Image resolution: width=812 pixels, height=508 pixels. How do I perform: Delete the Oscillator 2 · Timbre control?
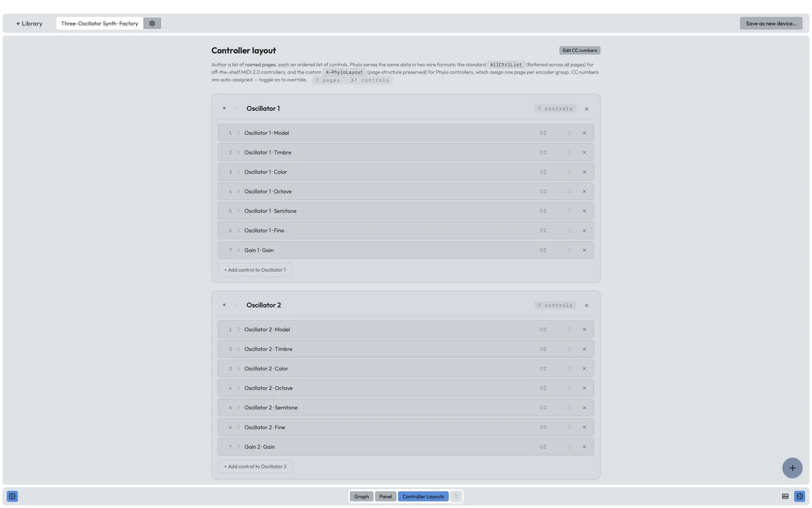(584, 349)
